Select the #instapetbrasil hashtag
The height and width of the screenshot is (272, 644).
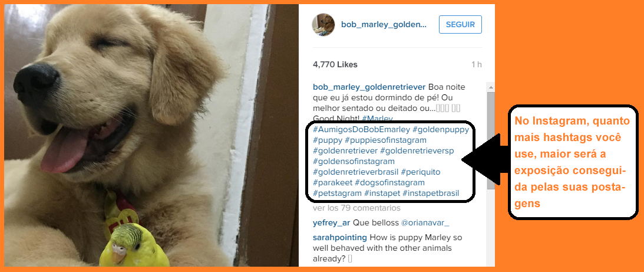click(x=431, y=193)
